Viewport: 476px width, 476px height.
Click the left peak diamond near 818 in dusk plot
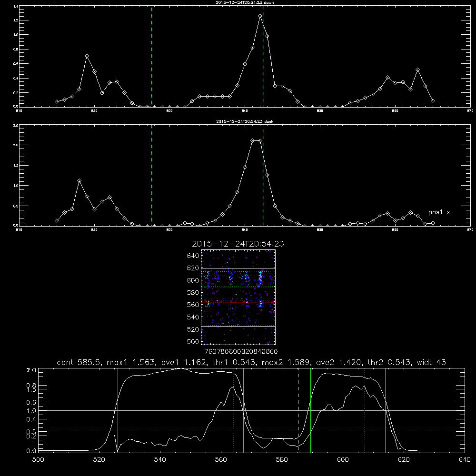coord(79,180)
